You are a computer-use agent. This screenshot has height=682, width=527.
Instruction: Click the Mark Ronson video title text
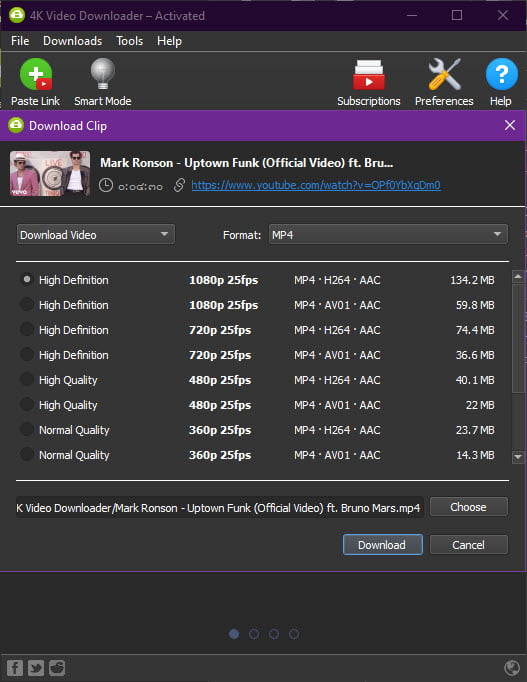(247, 163)
